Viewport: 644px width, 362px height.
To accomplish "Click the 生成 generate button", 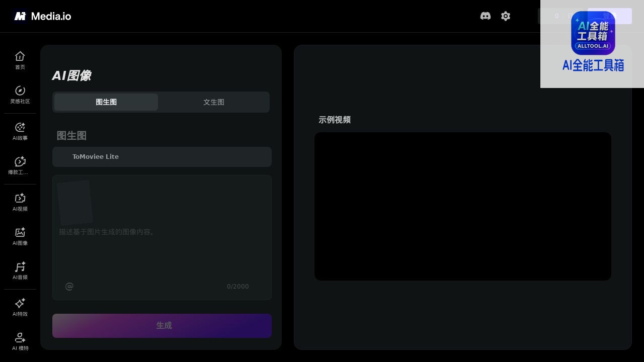I will (x=162, y=326).
